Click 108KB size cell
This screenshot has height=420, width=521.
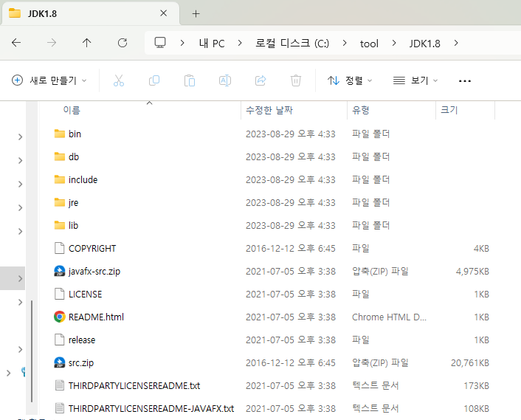click(477, 408)
